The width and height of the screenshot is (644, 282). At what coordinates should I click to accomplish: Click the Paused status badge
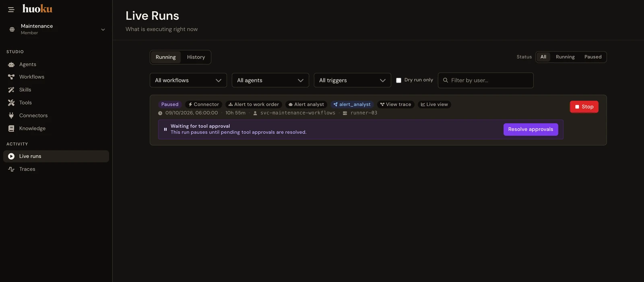[x=170, y=104]
